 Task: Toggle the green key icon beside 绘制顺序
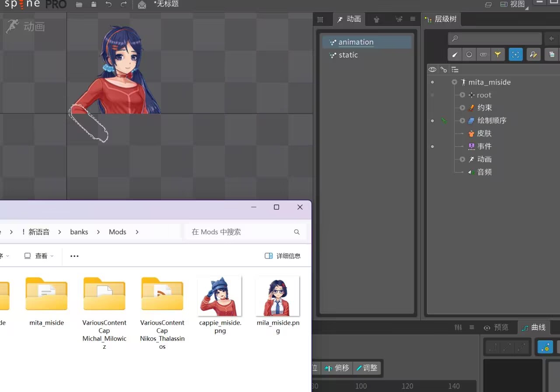pos(444,121)
